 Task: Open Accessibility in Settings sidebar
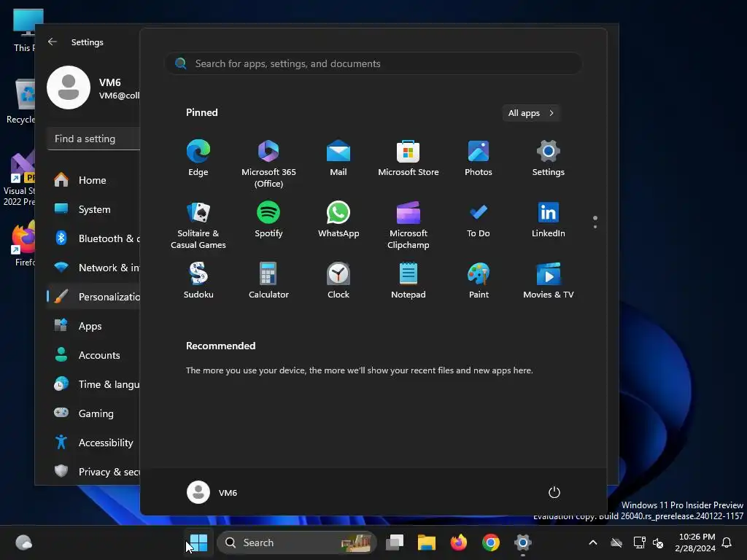(x=93, y=443)
